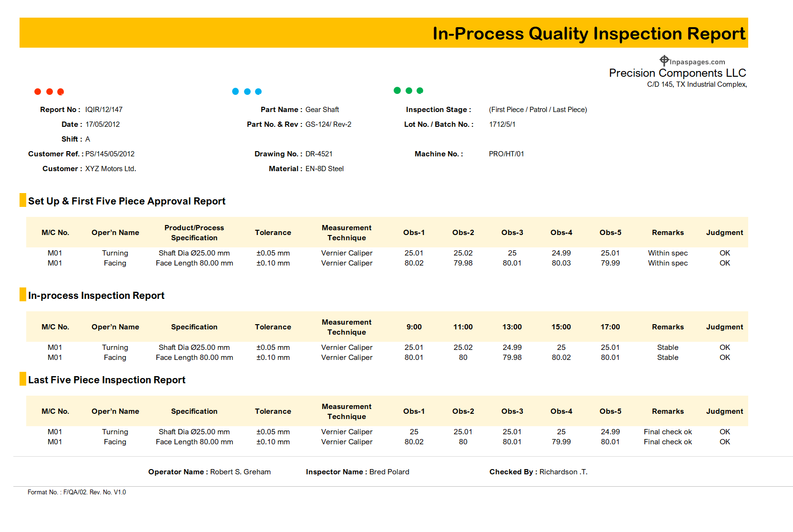Image resolution: width=793 pixels, height=532 pixels.
Task: Click the lnpaspages.com crosshair logo icon
Action: [x=664, y=61]
